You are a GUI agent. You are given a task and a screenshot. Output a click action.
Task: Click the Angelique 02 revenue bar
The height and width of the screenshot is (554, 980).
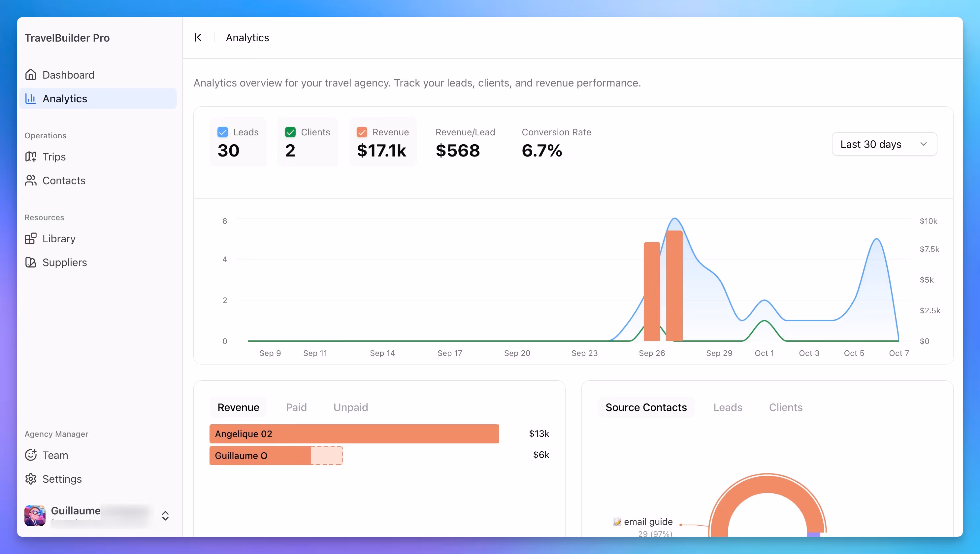pos(354,434)
